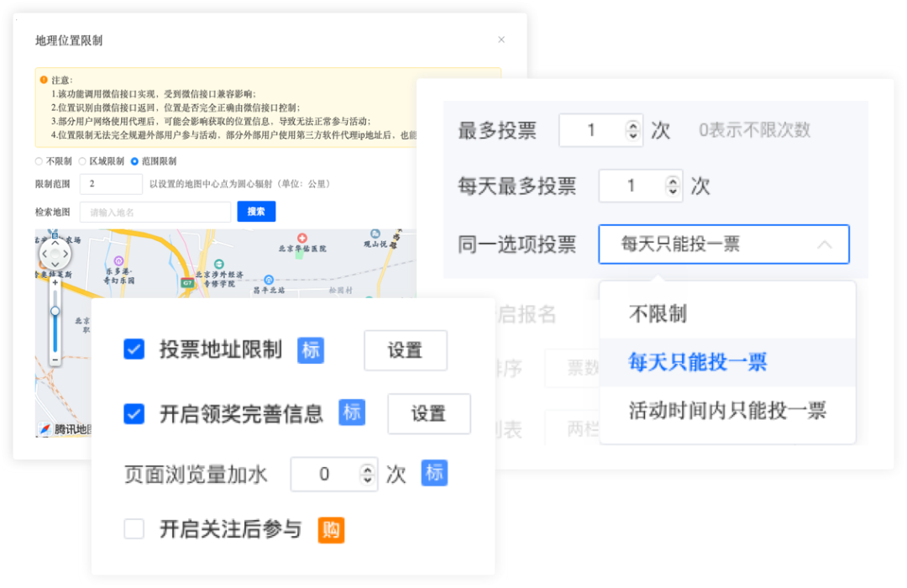Click the 标 badge next to 页面浏览量加水
Viewport: 907px width, 588px height.
[434, 473]
